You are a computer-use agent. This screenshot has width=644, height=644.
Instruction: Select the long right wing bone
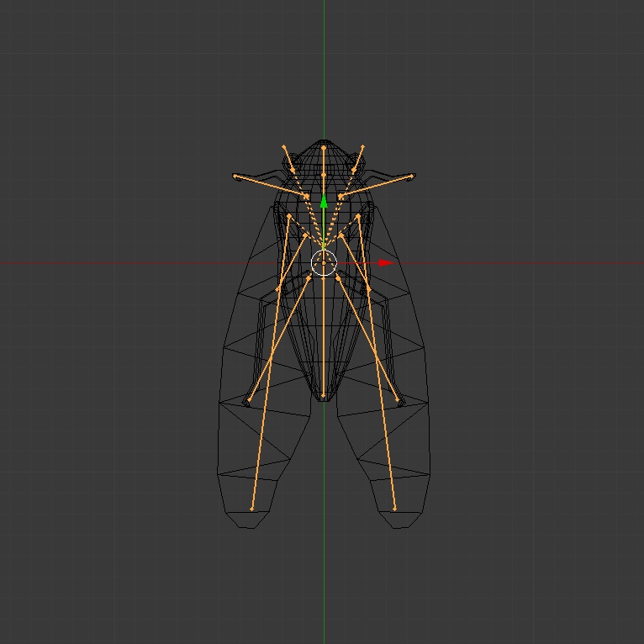tap(377, 362)
